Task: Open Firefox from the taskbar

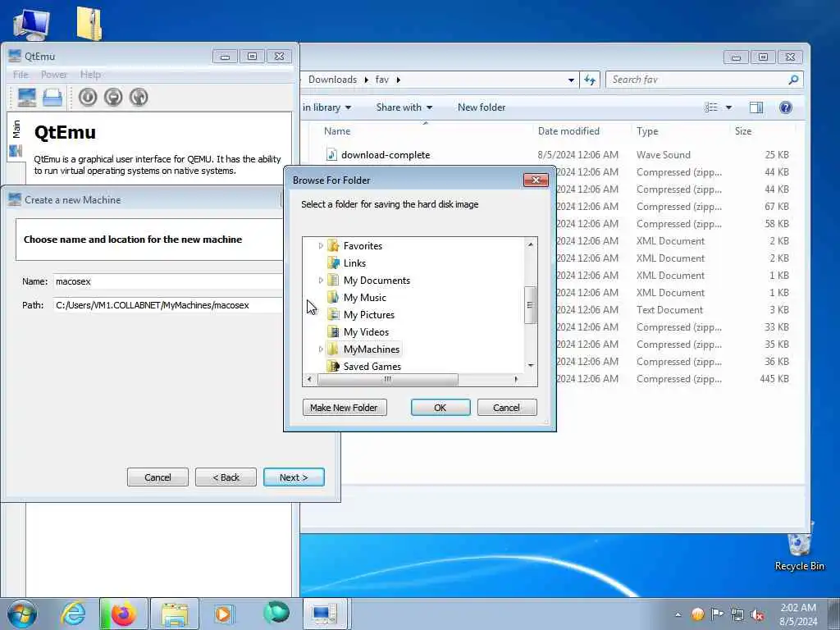Action: pyautogui.click(x=123, y=614)
